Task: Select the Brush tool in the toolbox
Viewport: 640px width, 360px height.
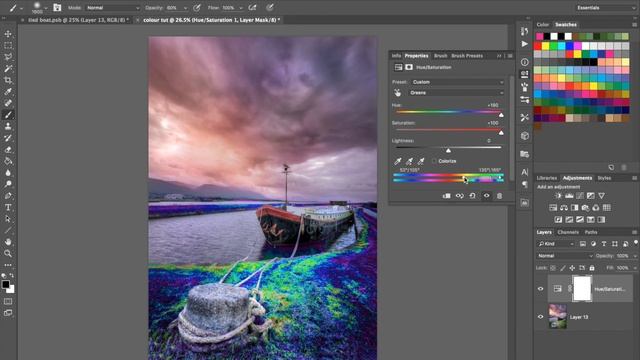Action: [x=8, y=115]
